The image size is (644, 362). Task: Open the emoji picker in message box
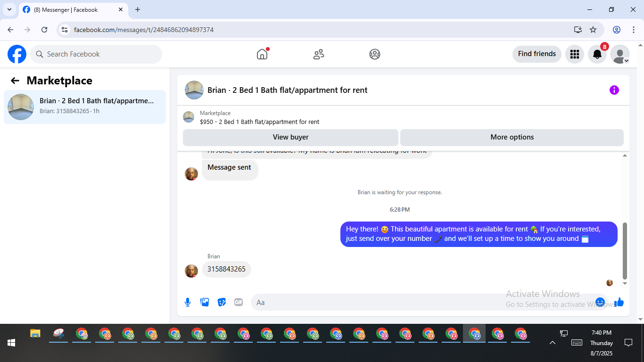pyautogui.click(x=600, y=302)
